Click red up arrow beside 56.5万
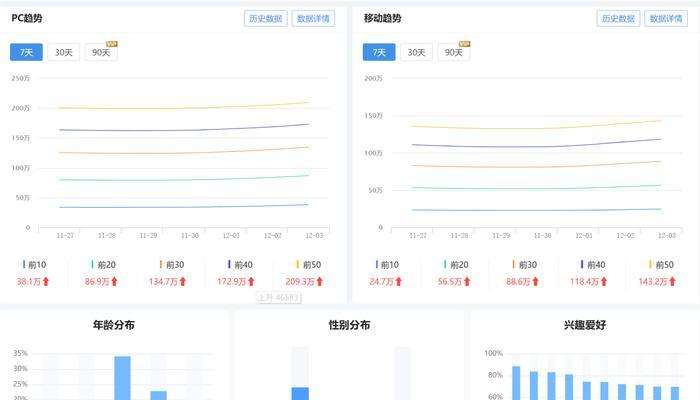The width and height of the screenshot is (700, 400). 467,282
